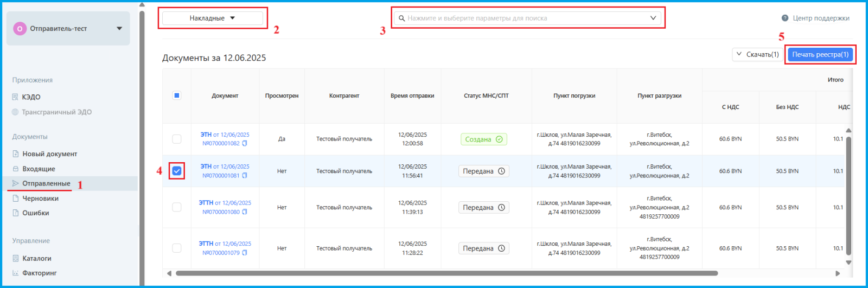Copy document number 0700001082 icon

pos(245,144)
